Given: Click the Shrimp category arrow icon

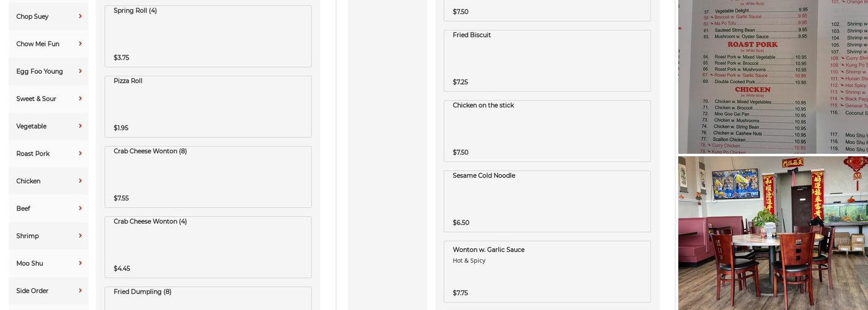Looking at the screenshot, I should point(80,236).
